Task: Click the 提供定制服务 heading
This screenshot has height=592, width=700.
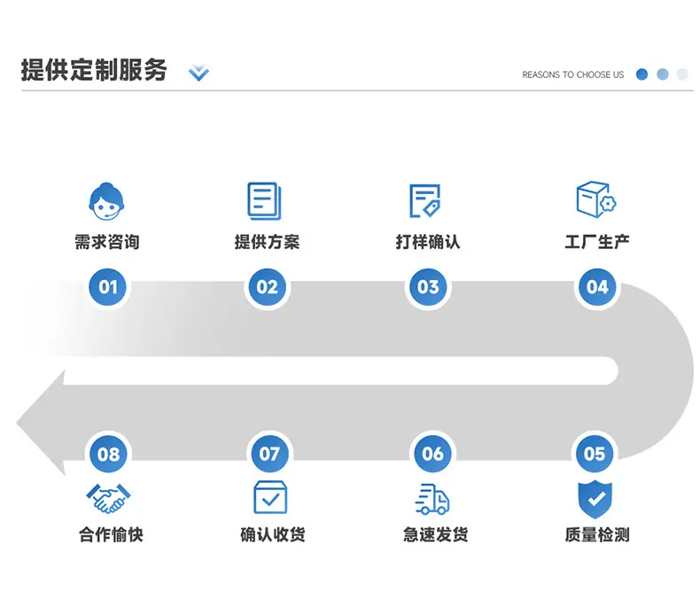Action: (94, 70)
